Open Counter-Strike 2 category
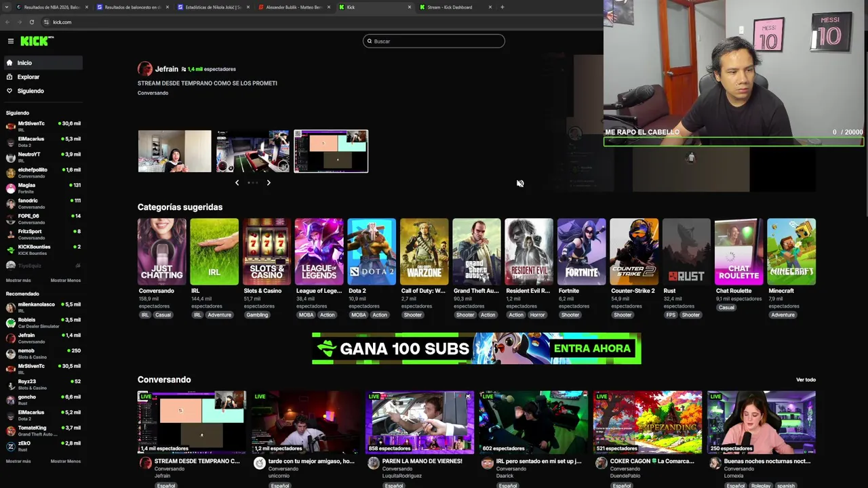Image resolution: width=868 pixels, height=488 pixels. click(x=634, y=251)
